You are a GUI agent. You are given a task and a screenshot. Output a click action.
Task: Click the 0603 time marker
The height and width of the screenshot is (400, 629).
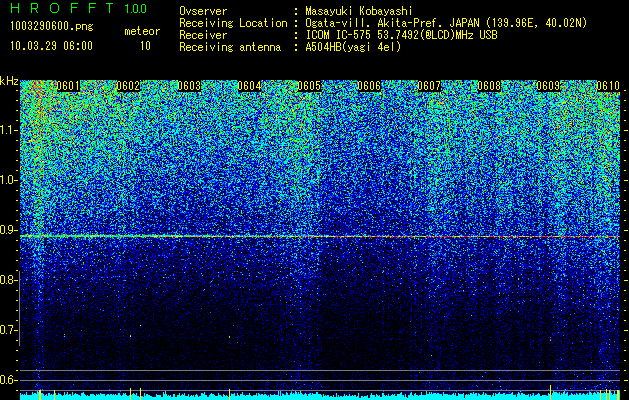tap(189, 86)
